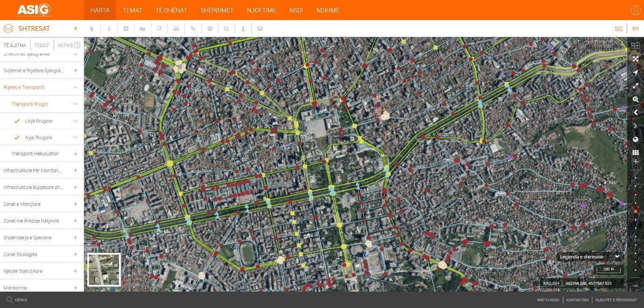Screen dimensions: 644x308
Task: Open Nyje Rrugore layer options chevron
Action: point(75,138)
